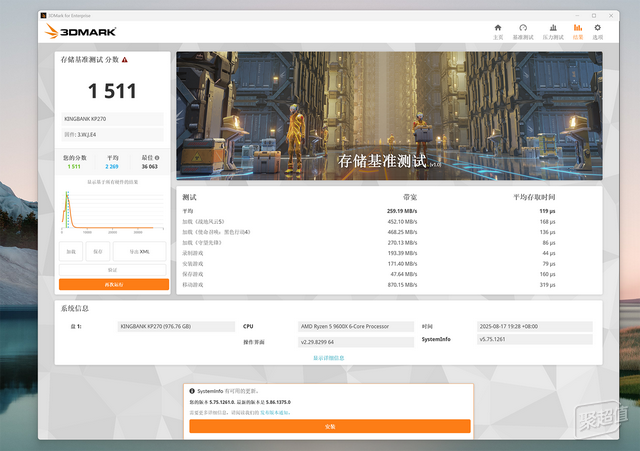Image resolution: width=640 pixels, height=451 pixels.
Task: Click the 452.10 MB/s bandwidth value
Action: 402,222
